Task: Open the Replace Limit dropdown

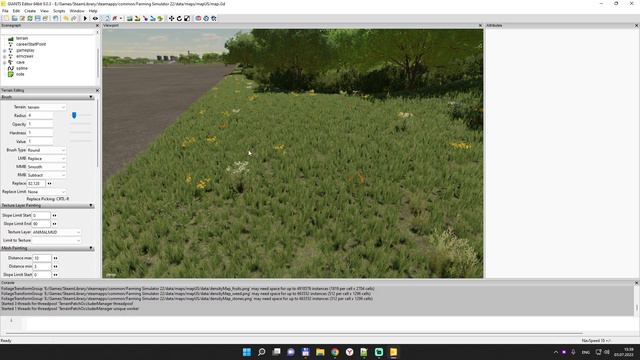Action: click(x=46, y=192)
